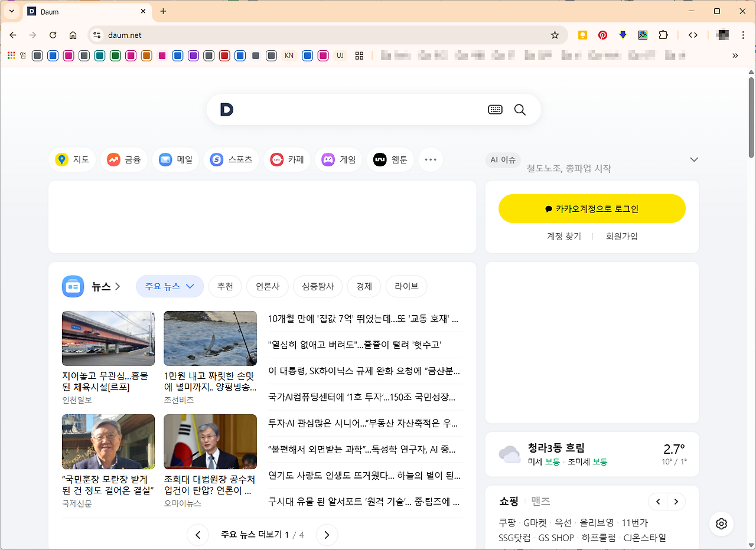Screen dimensions: 756x550
Task: Open the 카페 cafe shortcut
Action: pos(287,159)
